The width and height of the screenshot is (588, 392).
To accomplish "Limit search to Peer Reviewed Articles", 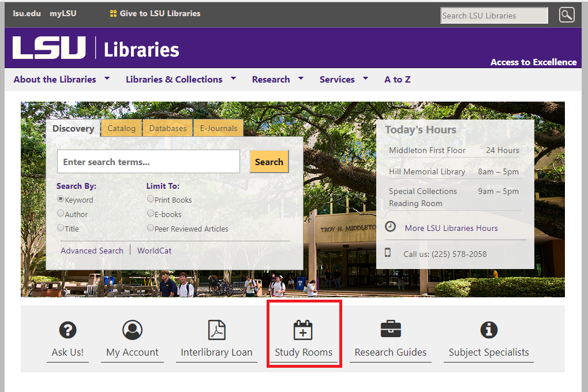I will 151,227.
